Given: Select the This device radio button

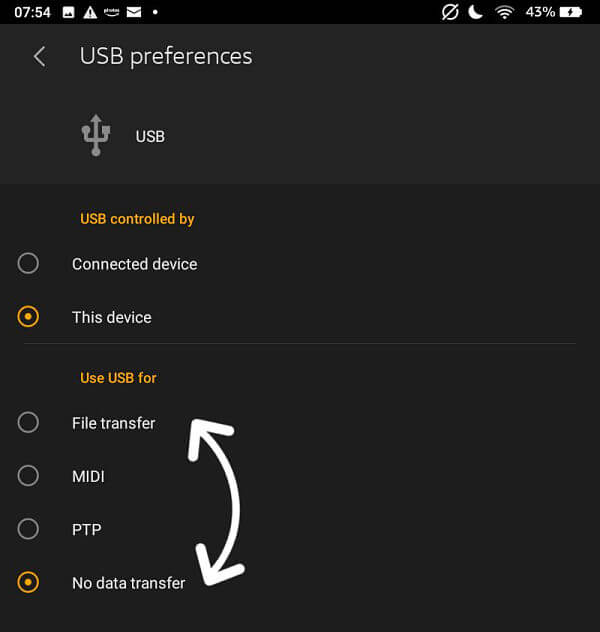Looking at the screenshot, I should click(x=28, y=316).
